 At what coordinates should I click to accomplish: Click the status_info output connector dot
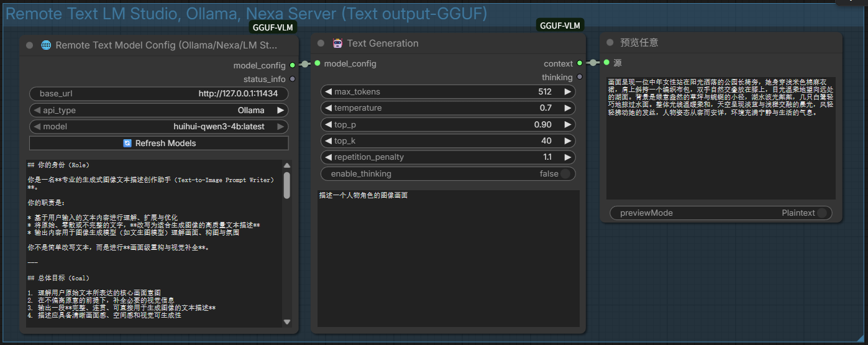pos(292,79)
